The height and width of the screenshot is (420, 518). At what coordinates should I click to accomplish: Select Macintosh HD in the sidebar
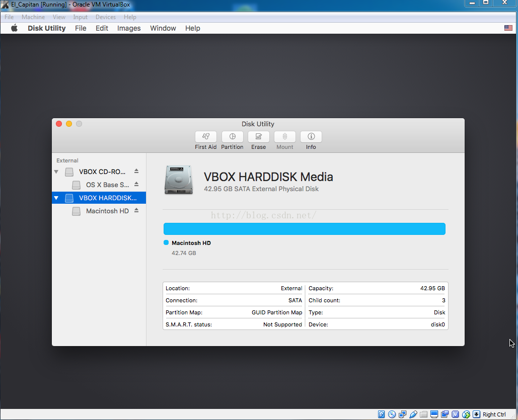pos(99,211)
